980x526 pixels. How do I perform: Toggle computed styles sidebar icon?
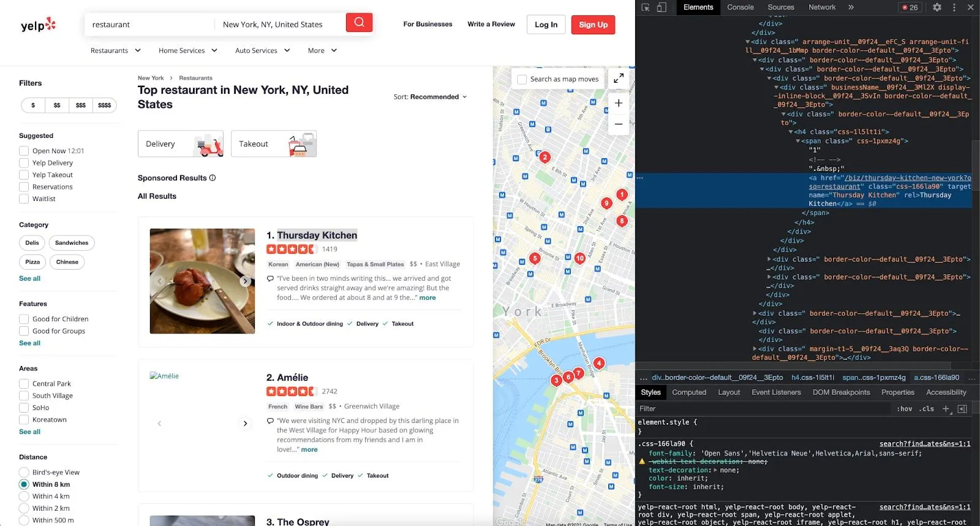[962, 409]
